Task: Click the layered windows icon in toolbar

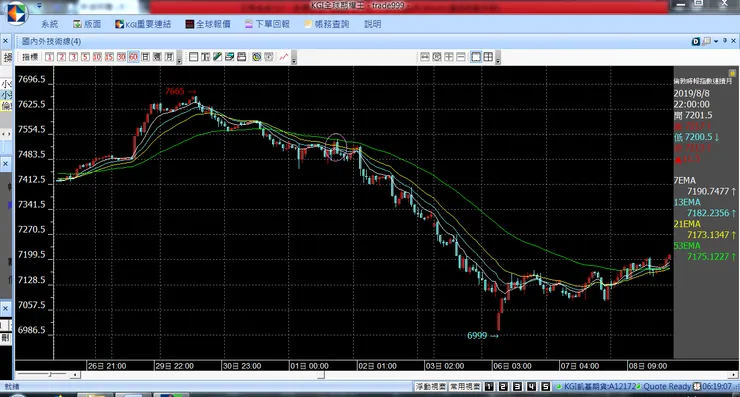Action: 229,57
